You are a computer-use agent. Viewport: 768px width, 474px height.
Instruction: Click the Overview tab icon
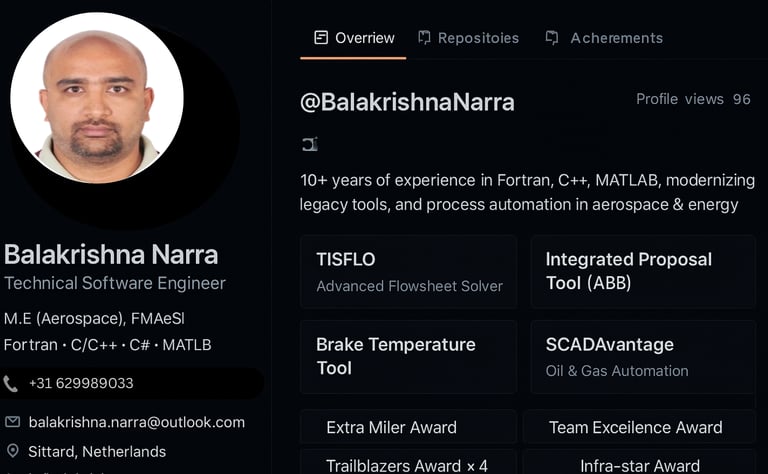tap(321, 38)
